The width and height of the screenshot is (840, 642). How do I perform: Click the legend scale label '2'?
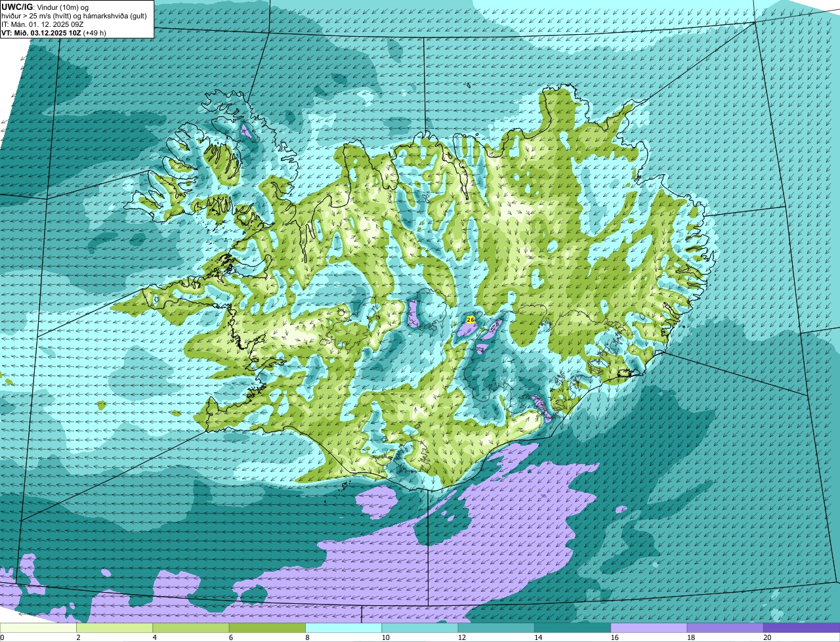click(78, 637)
